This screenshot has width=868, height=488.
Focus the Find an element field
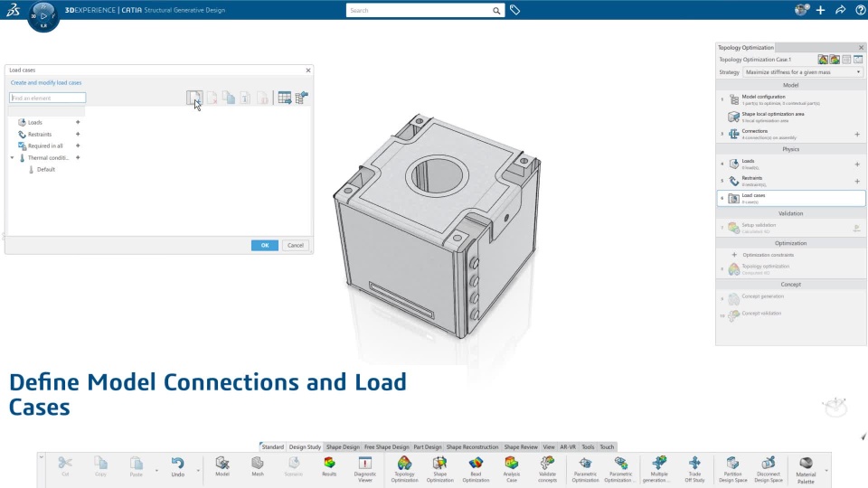click(48, 98)
